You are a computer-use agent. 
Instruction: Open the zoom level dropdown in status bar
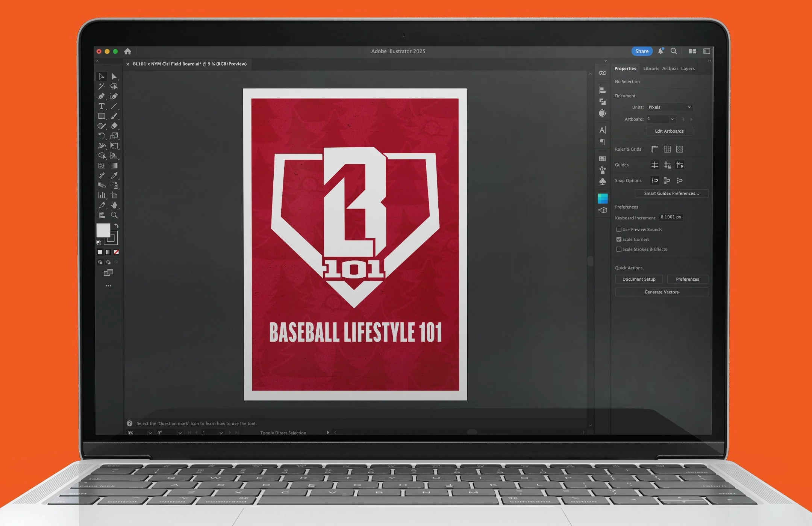[x=150, y=433]
